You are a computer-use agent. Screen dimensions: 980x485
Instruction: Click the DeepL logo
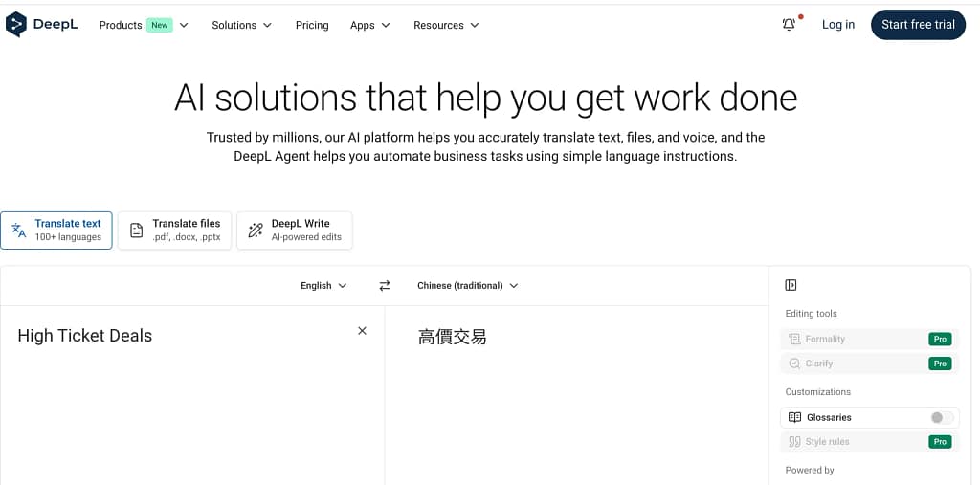coord(42,25)
